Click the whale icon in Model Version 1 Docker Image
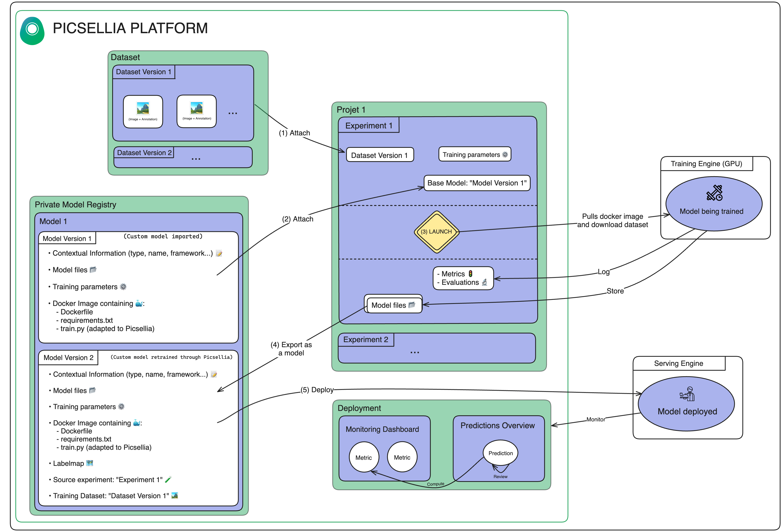Screen dimensions: 782x532 point(139,303)
